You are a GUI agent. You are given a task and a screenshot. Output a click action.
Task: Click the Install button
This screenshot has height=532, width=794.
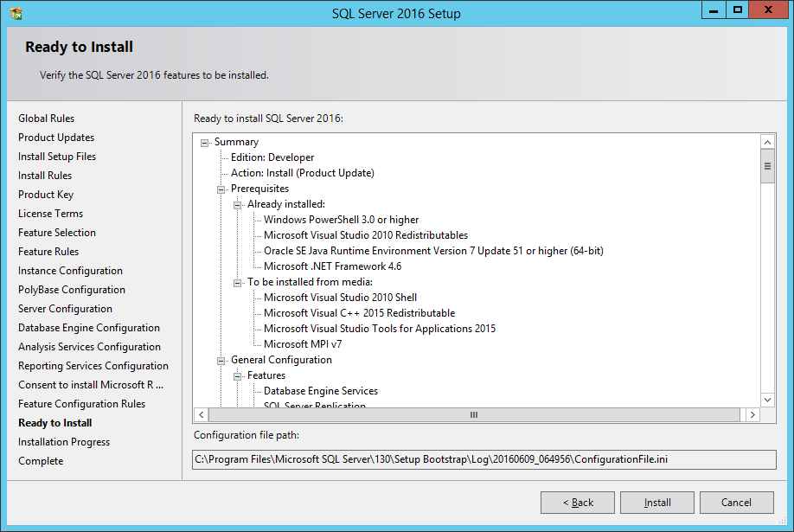click(656, 502)
